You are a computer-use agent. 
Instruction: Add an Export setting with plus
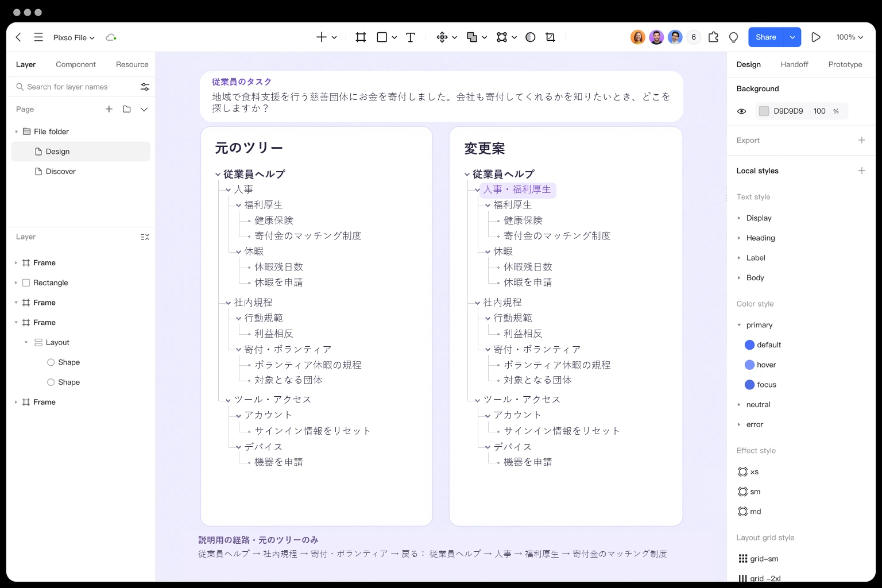tap(861, 140)
